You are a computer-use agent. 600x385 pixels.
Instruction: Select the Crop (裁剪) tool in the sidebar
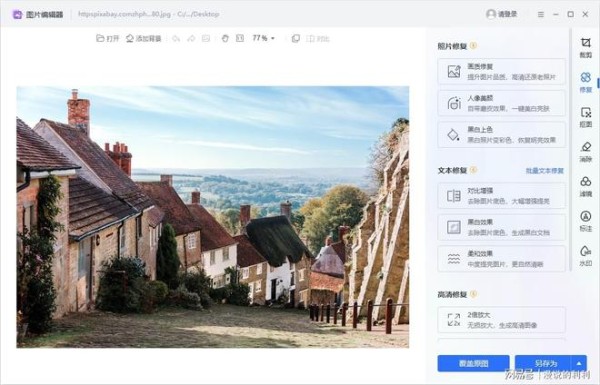point(585,47)
